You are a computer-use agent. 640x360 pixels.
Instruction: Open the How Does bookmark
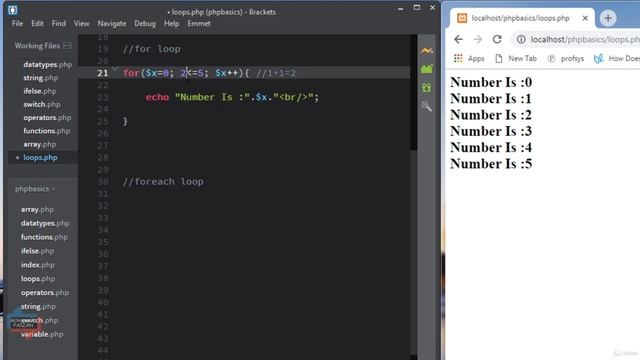click(x=616, y=58)
